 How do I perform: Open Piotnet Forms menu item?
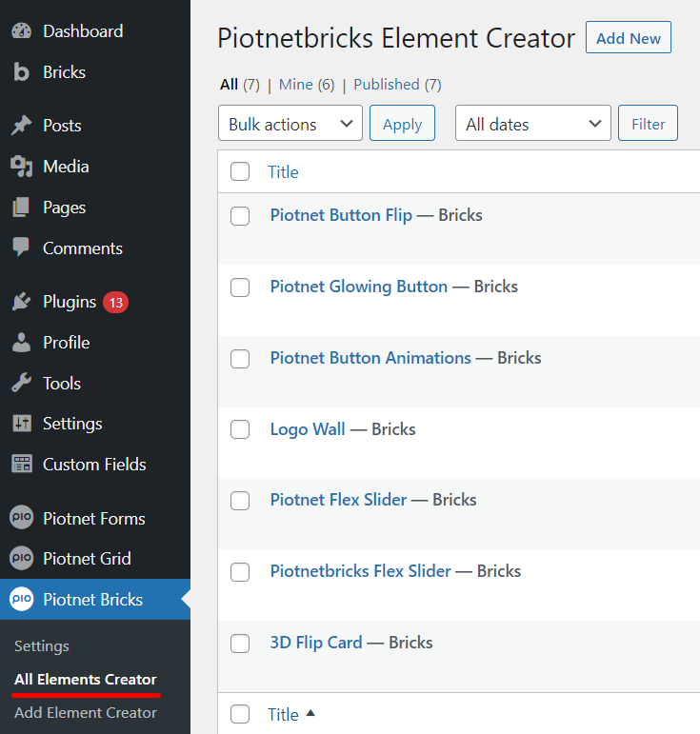pyautogui.click(x=95, y=518)
